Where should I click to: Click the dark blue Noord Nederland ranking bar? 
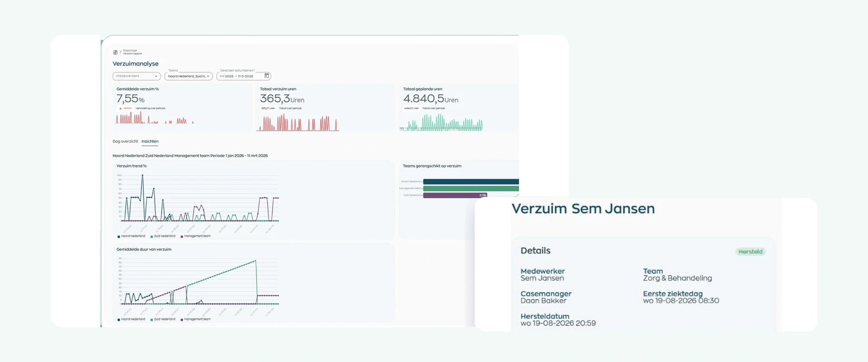471,181
